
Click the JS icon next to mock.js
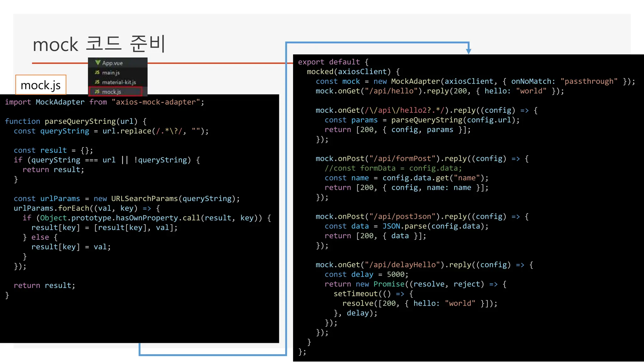[x=97, y=92]
